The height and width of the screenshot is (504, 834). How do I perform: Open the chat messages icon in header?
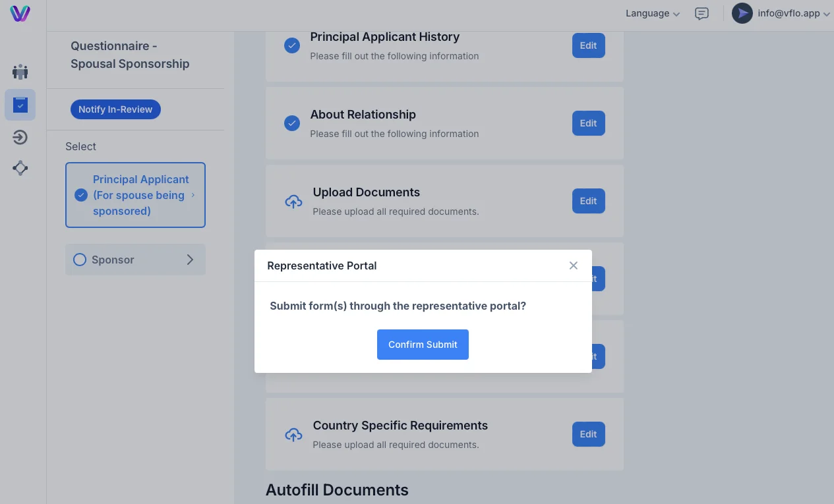point(702,13)
